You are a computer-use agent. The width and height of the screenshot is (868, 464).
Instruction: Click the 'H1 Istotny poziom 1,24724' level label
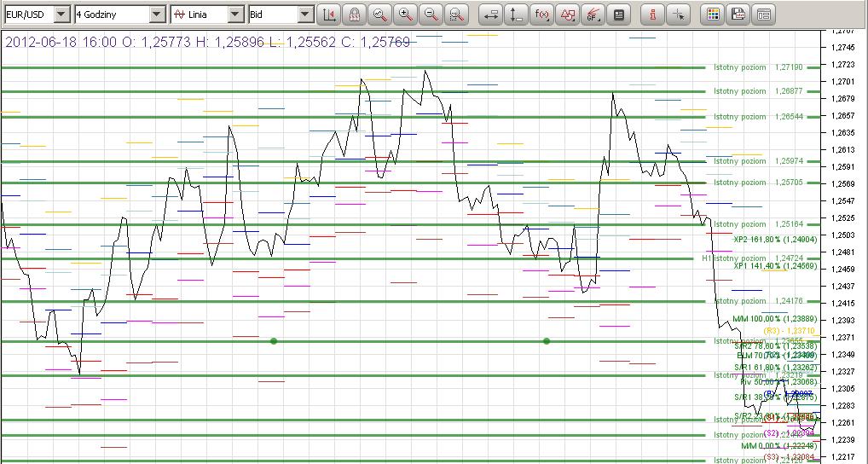(752, 258)
